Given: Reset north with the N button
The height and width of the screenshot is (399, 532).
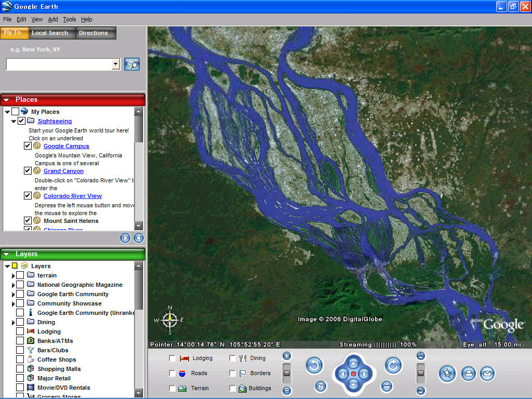Looking at the screenshot, I should pyautogui.click(x=321, y=386).
